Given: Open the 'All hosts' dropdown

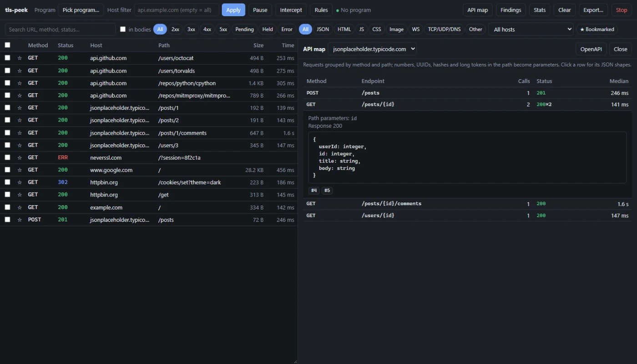Looking at the screenshot, I should [x=531, y=29].
